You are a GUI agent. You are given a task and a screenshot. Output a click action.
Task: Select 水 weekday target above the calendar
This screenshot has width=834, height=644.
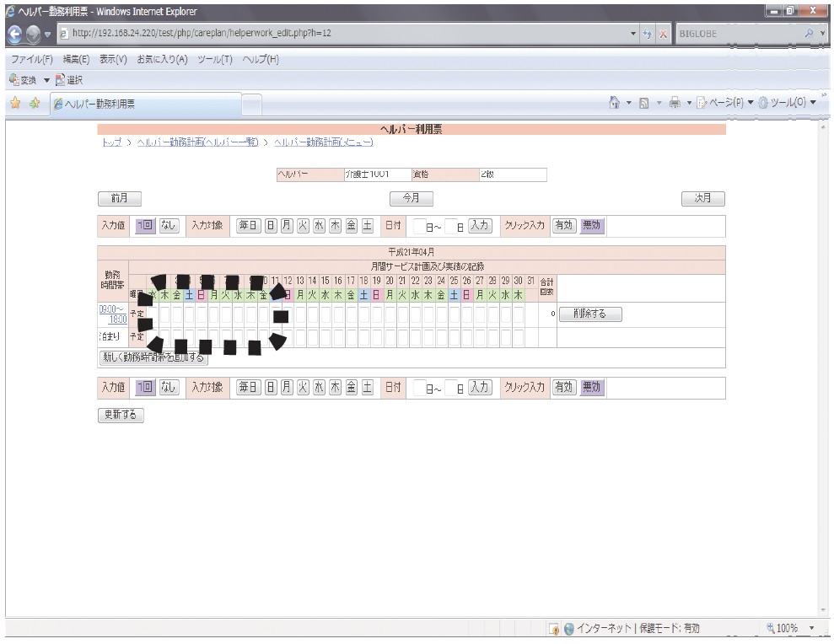[319, 225]
